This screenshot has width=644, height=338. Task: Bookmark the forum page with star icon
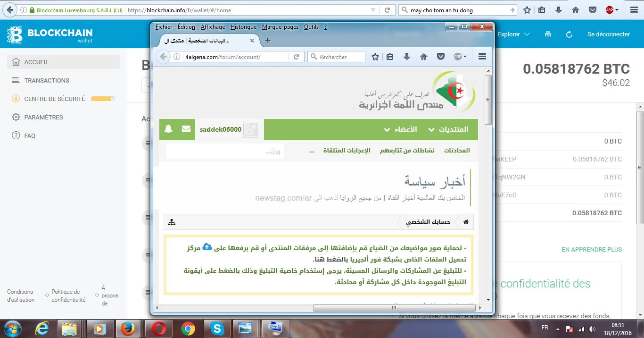[x=375, y=57]
